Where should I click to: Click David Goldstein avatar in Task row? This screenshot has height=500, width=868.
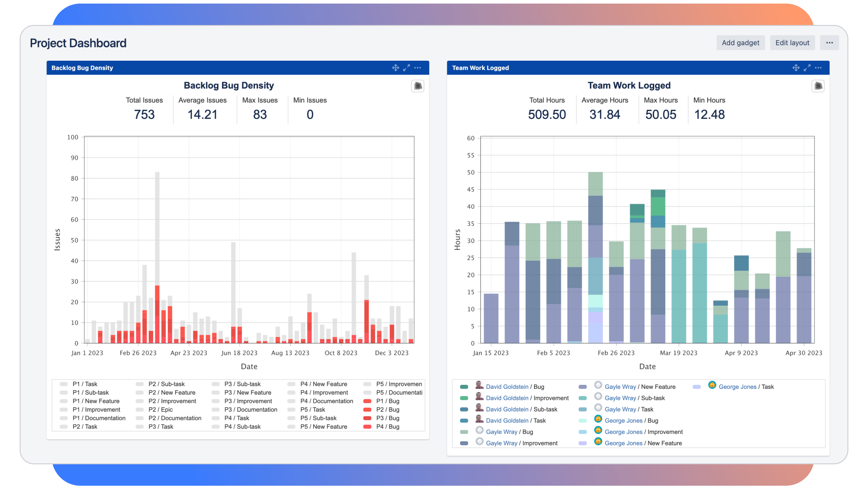pos(479,419)
